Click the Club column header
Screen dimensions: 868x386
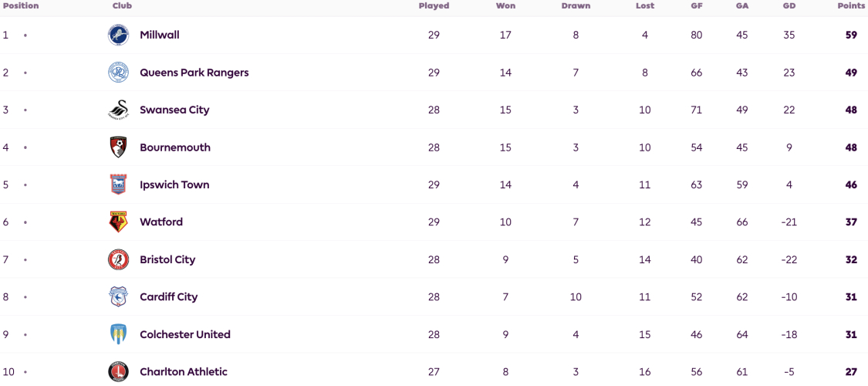pos(122,6)
